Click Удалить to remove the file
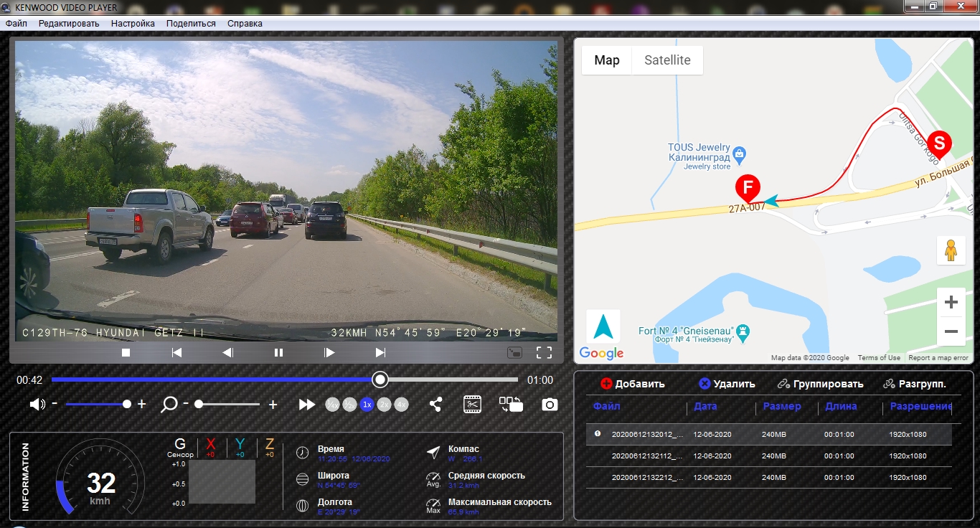Screen dimensions: 980x528 (x=727, y=384)
